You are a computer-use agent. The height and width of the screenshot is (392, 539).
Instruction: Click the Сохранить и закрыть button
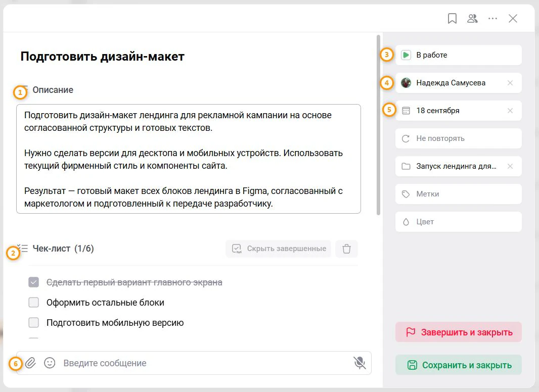(x=458, y=365)
